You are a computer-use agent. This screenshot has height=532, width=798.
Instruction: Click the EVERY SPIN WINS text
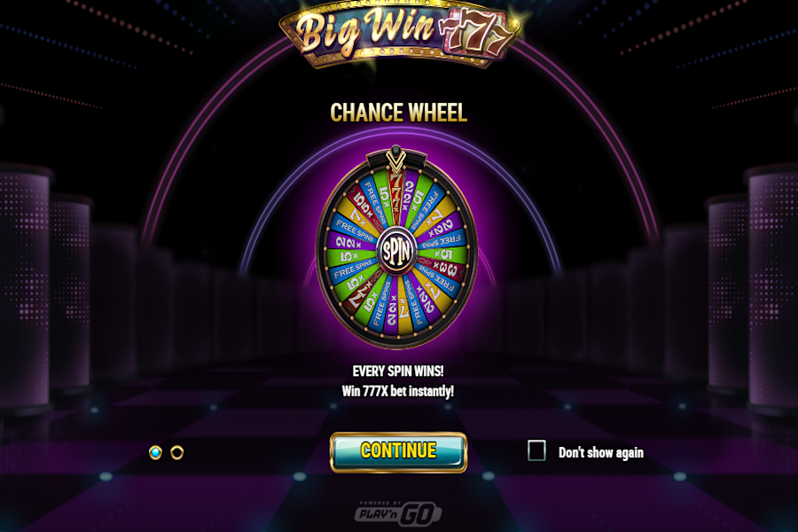click(397, 371)
